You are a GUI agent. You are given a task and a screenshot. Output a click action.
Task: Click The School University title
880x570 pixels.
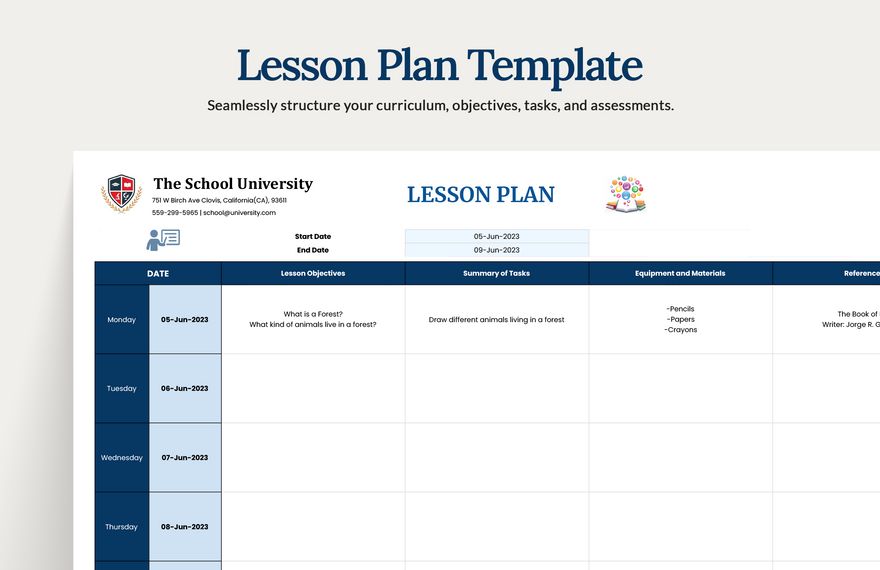point(233,184)
